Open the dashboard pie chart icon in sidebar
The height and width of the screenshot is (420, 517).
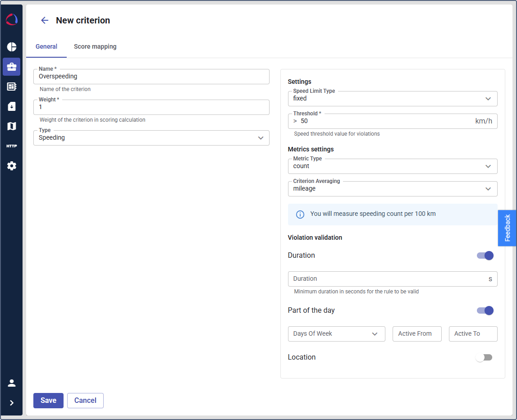[12, 47]
